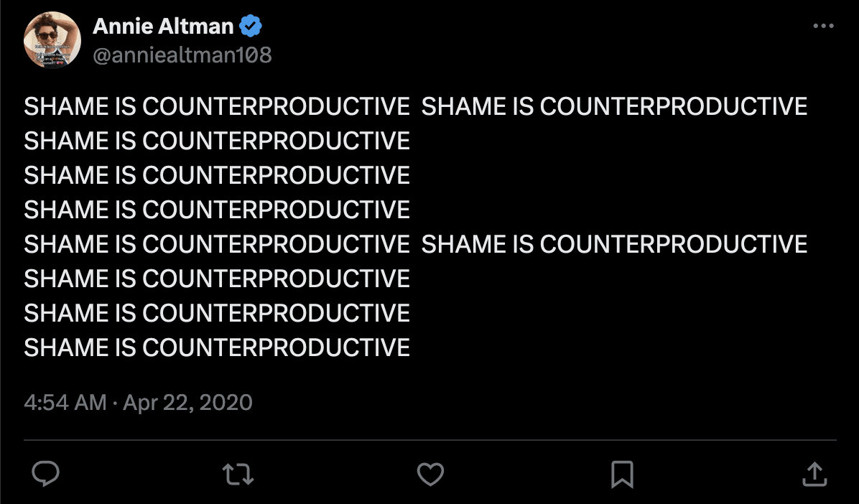Retweet this post using the arrows icon

(x=238, y=475)
